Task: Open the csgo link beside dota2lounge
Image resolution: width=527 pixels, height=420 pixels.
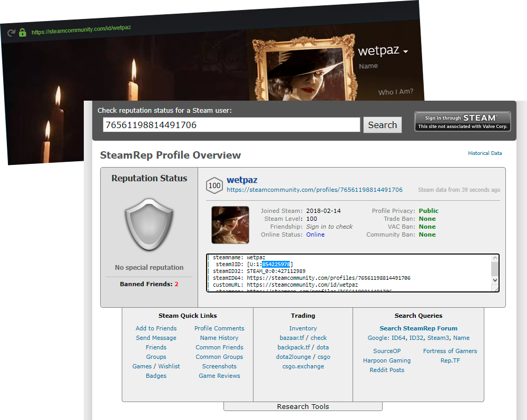Action: [x=324, y=357]
